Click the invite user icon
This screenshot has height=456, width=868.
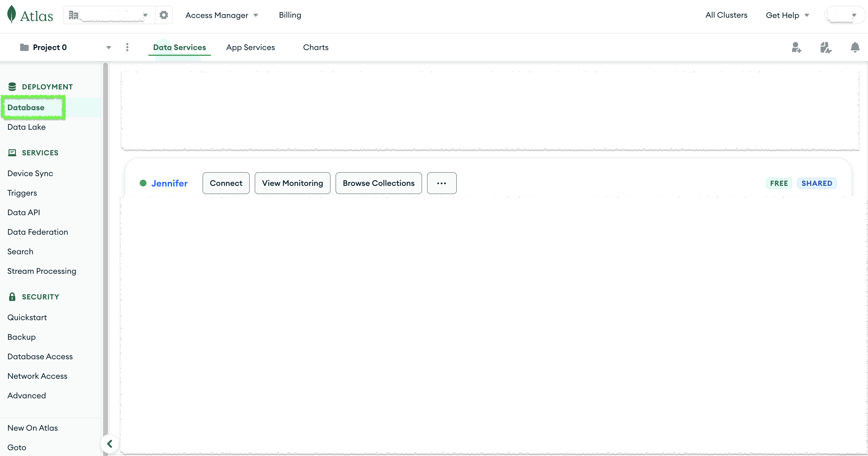pyautogui.click(x=797, y=47)
